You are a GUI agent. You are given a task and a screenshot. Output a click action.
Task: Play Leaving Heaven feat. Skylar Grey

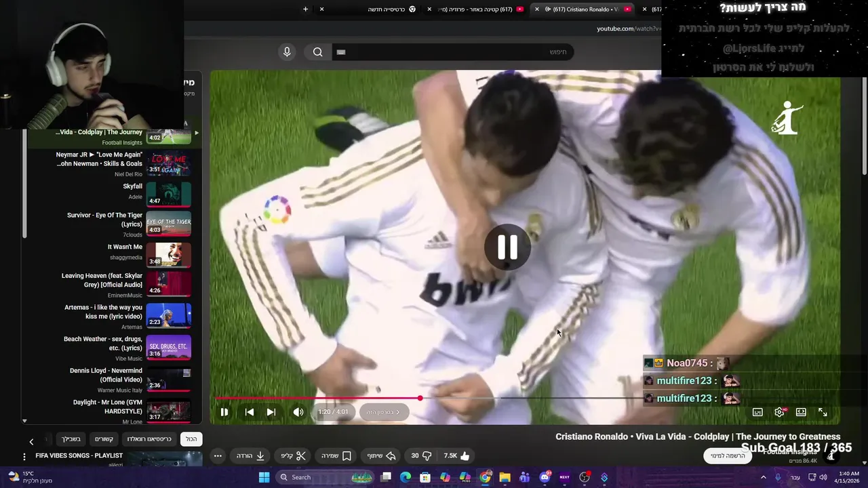[169, 285]
